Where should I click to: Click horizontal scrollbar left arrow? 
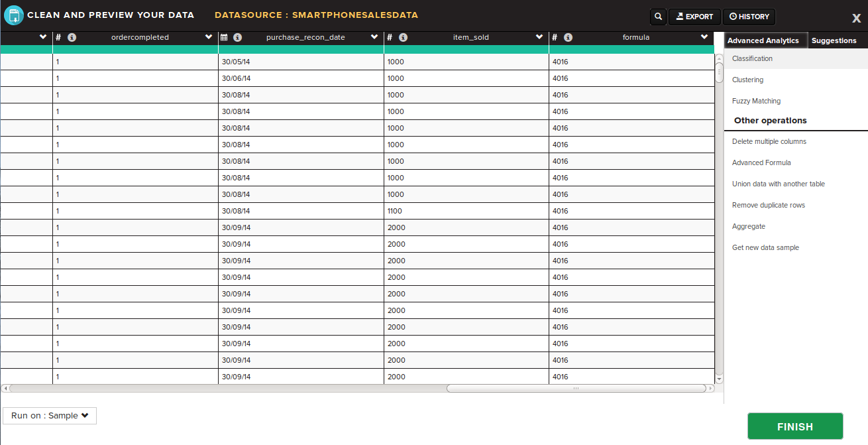5,389
